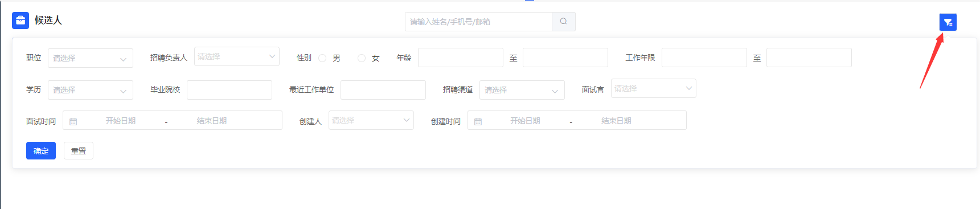Click the minimum 年龄 input field
This screenshot has width=980, height=209.
461,58
